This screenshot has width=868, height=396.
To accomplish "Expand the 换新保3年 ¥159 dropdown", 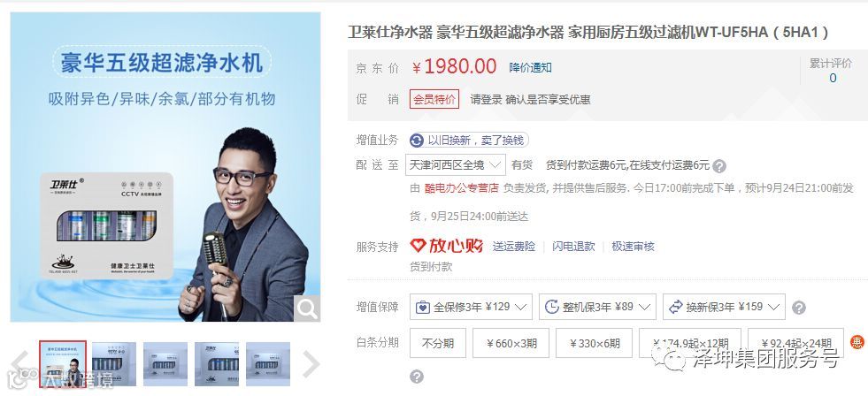I will coord(724,307).
